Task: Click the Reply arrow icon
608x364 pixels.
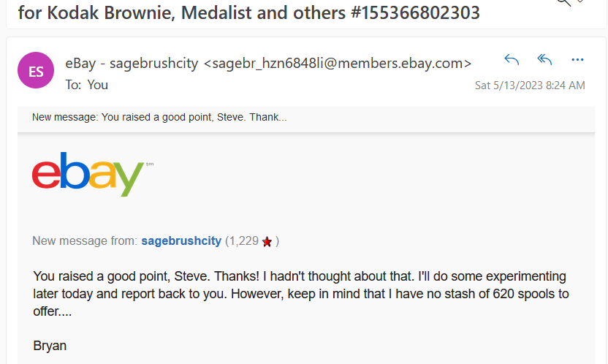Action: (512, 60)
